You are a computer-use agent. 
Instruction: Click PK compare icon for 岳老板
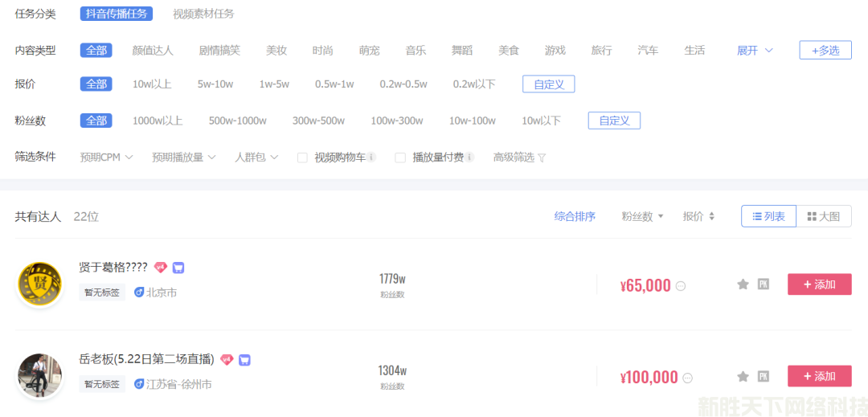(764, 376)
